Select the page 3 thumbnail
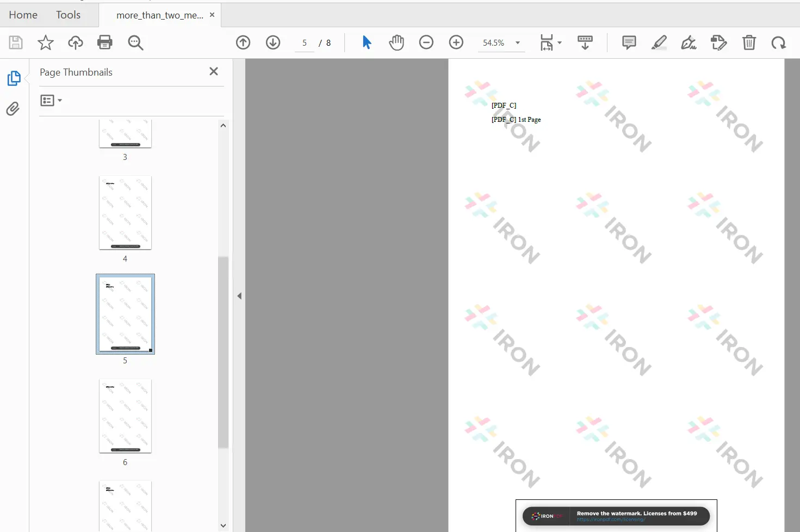 (x=125, y=134)
